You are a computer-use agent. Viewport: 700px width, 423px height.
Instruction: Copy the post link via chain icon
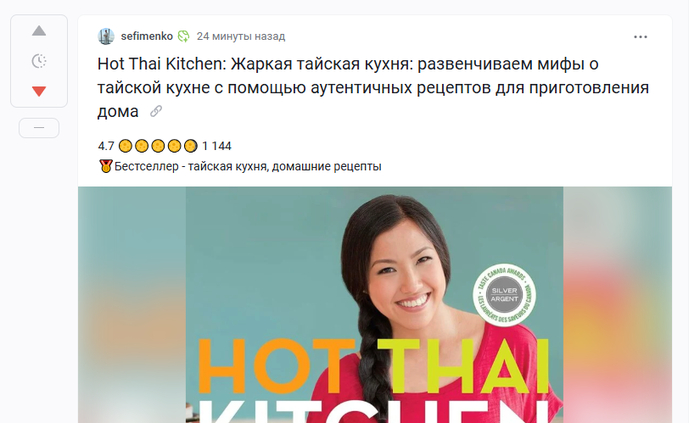pyautogui.click(x=156, y=111)
